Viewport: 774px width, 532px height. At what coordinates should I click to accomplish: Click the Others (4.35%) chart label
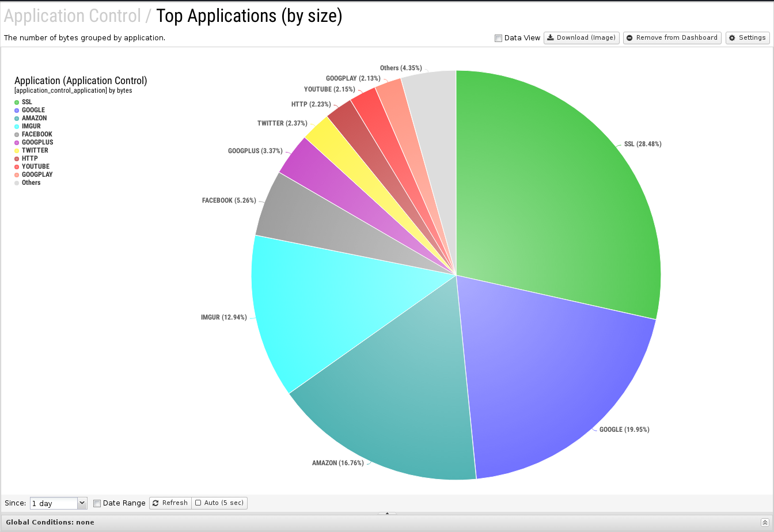[x=401, y=68]
